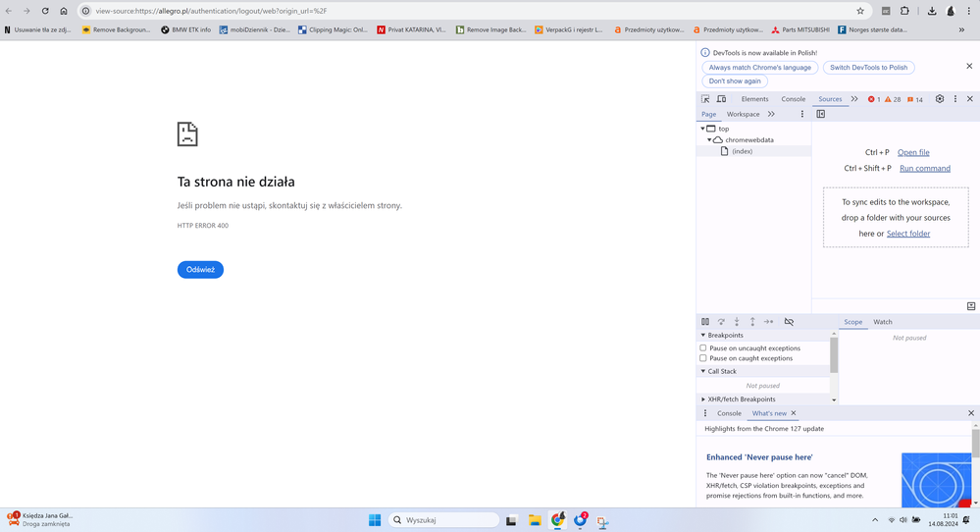Image resolution: width=980 pixels, height=532 pixels.
Task: Switch to the Elements tab
Action: pyautogui.click(x=754, y=99)
